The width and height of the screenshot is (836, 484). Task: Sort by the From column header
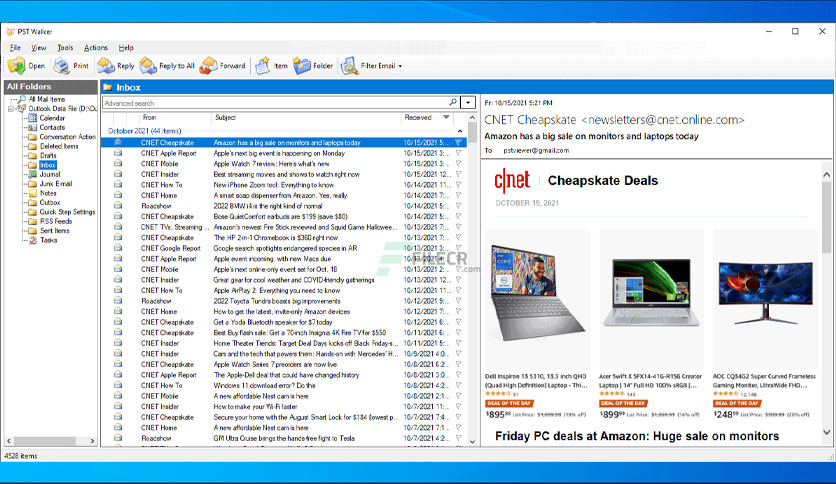tap(149, 117)
